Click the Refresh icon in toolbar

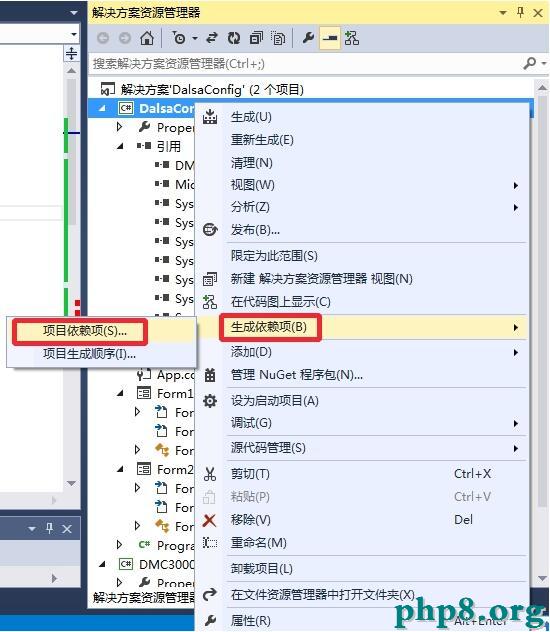click(x=234, y=38)
